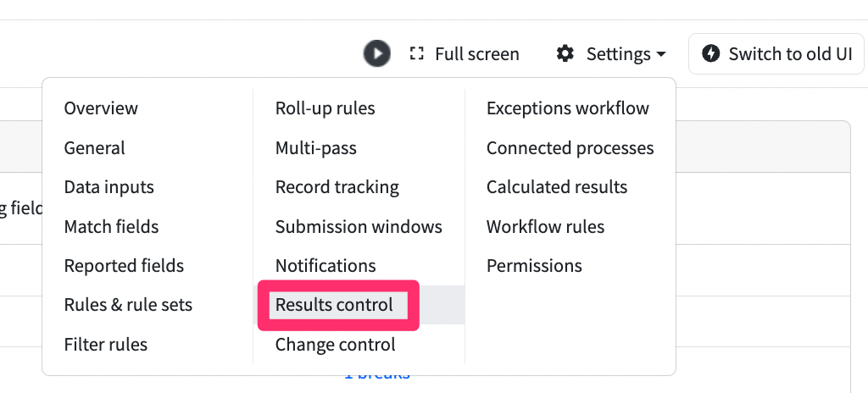The image size is (868, 393).
Task: Click the blue breaks link
Action: pos(376,374)
